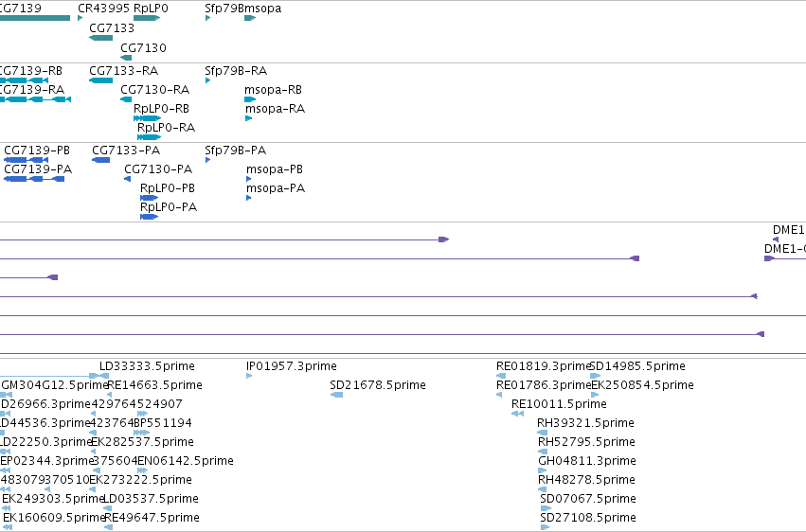Click the msopa-PA protein label

[276, 188]
